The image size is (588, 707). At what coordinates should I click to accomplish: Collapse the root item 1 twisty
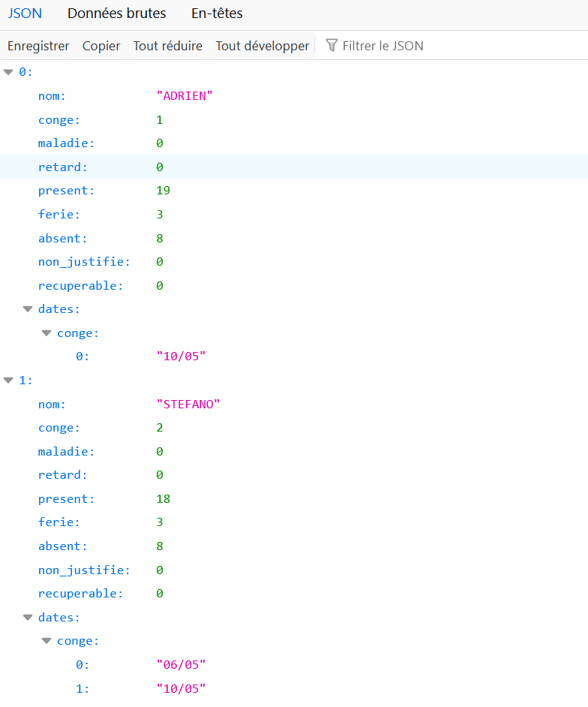tap(9, 381)
